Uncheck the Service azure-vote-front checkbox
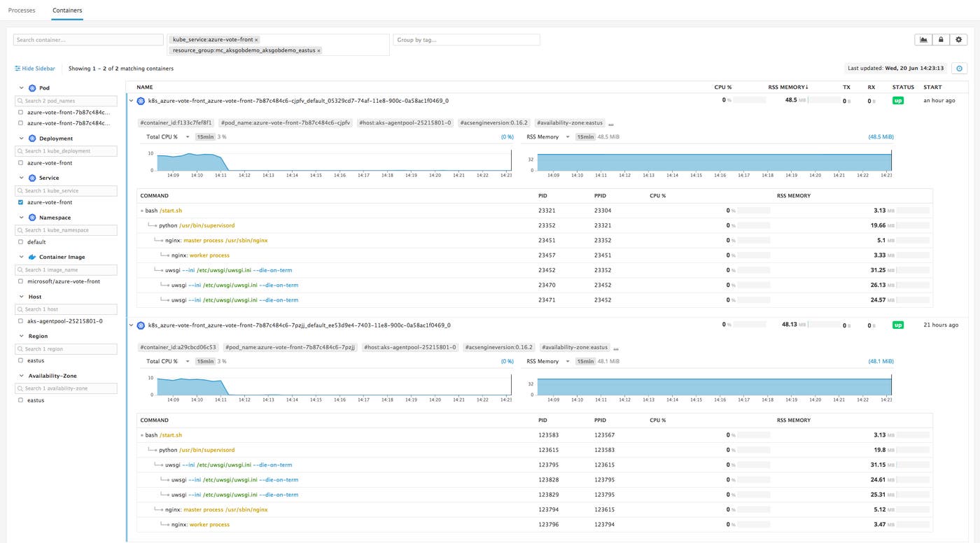This screenshot has width=980, height=543. [x=20, y=202]
